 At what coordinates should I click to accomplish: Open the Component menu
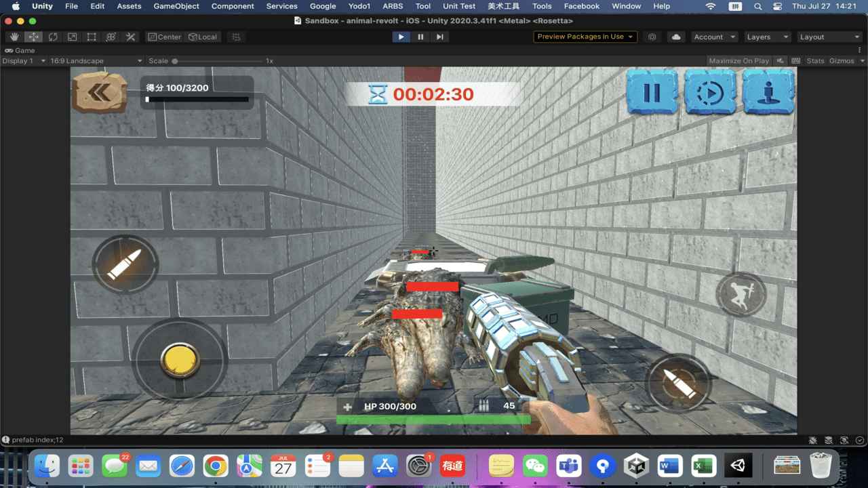233,6
